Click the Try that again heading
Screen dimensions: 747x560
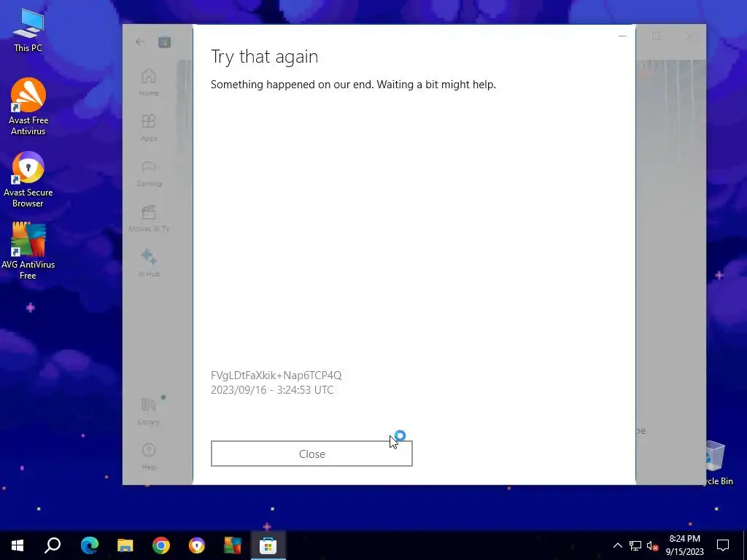[264, 57]
